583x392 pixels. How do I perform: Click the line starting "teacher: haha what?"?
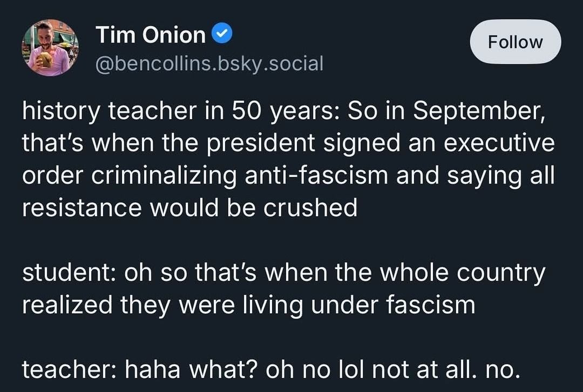pos(271,369)
